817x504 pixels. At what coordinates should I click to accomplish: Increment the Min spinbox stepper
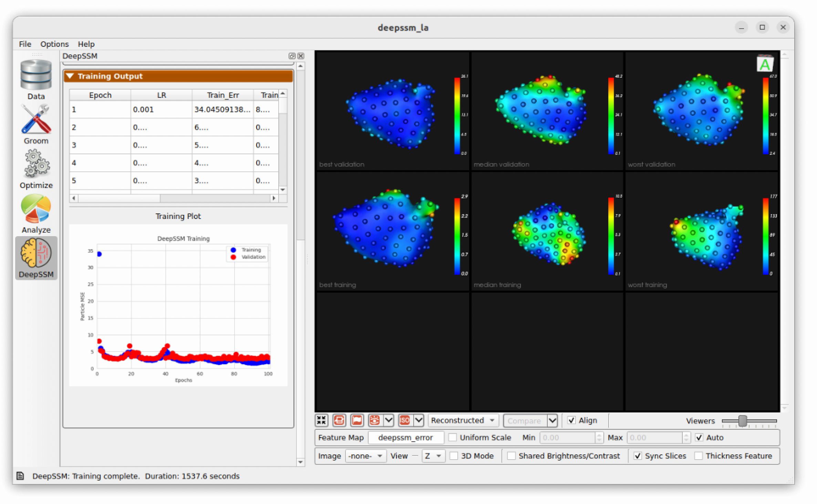click(599, 435)
